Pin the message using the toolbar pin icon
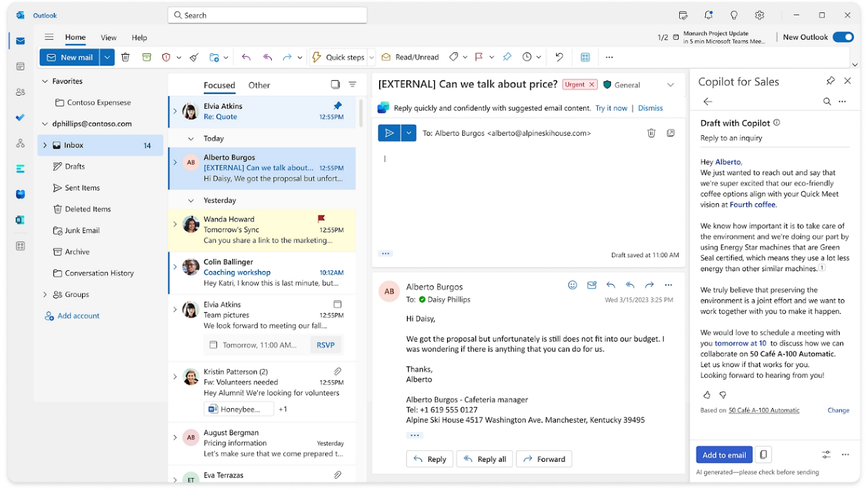 pyautogui.click(x=507, y=57)
